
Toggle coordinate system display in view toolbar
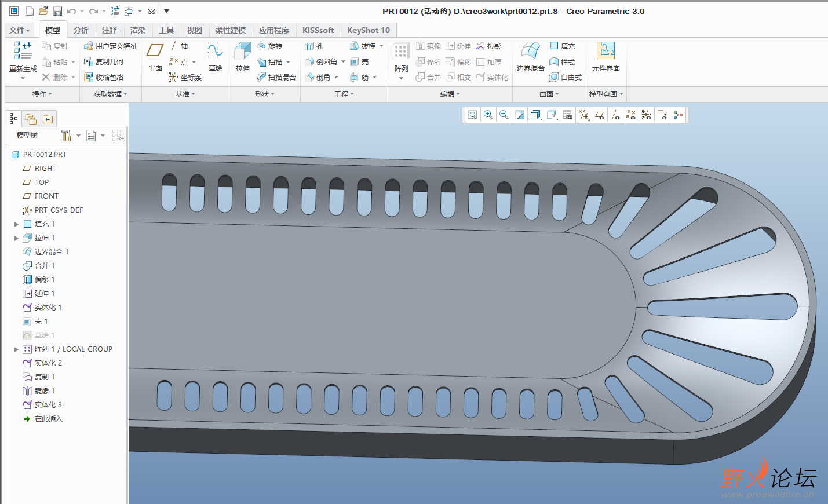pyautogui.click(x=647, y=115)
